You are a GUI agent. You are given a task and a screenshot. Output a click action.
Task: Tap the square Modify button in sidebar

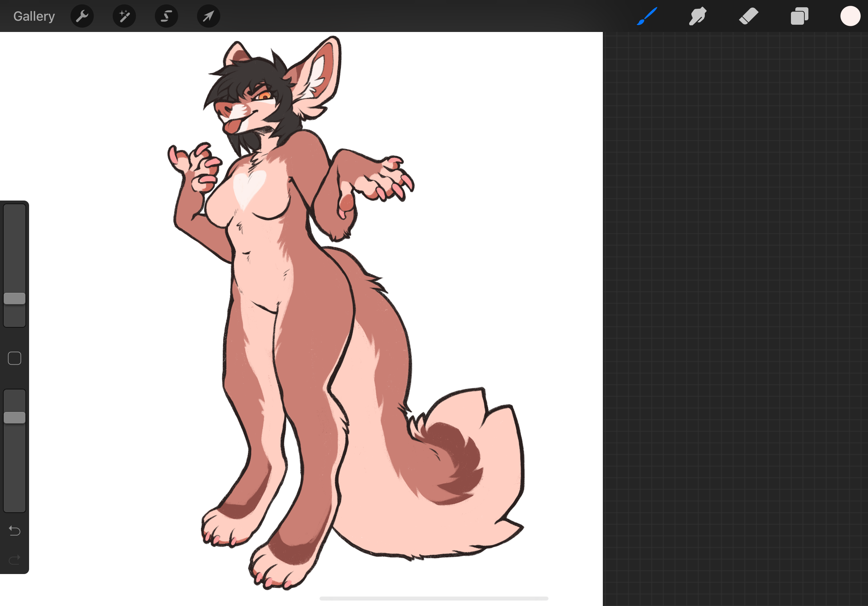coord(15,358)
